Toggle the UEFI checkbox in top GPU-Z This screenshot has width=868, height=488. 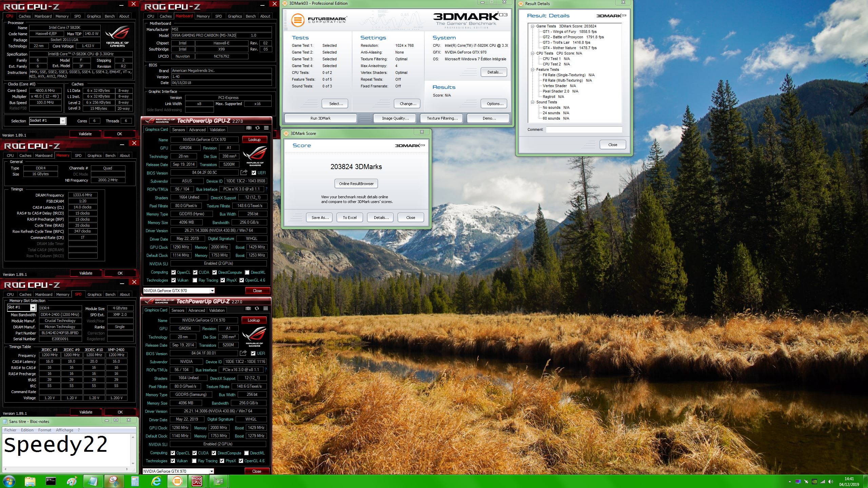[254, 172]
